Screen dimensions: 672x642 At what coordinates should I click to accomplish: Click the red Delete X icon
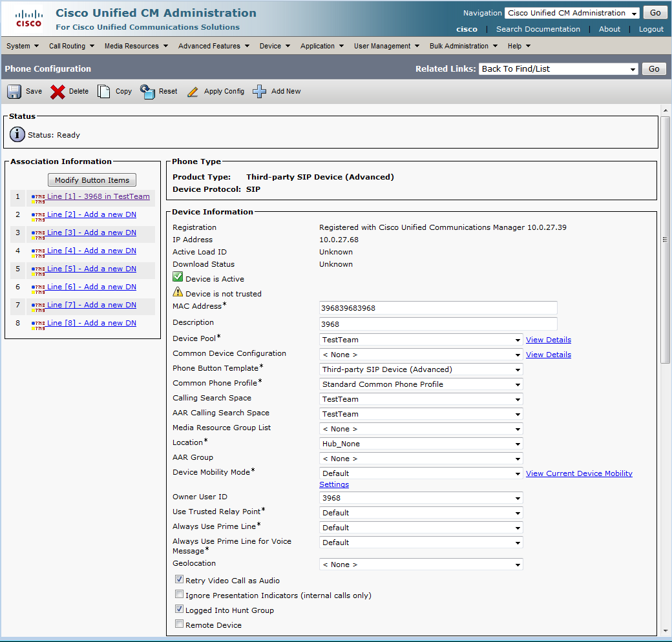click(58, 92)
